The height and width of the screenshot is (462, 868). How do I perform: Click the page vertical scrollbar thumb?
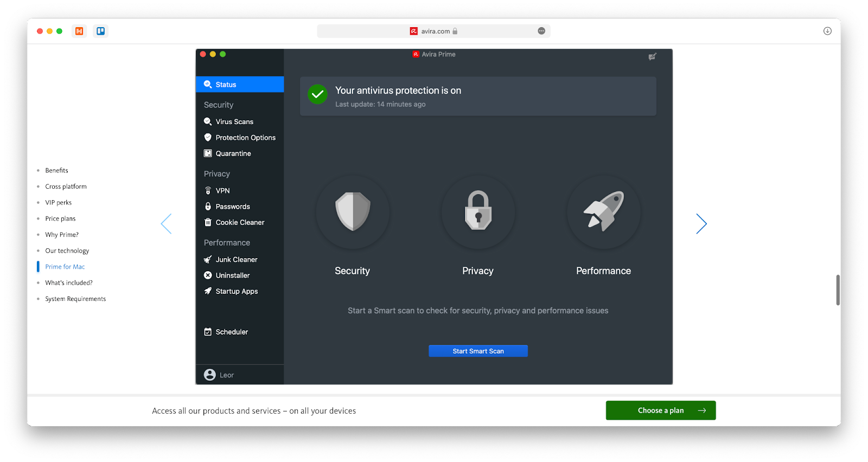(x=838, y=290)
